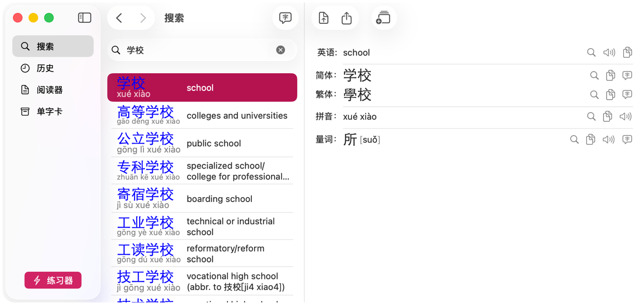Show character details for traditional 學校
Screen dimensions: 644x305
[627, 95]
